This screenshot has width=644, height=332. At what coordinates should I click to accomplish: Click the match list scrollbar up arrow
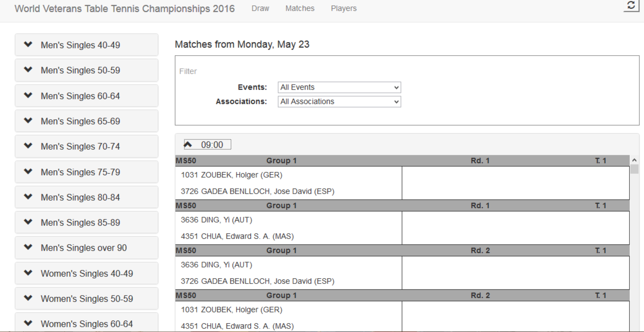[634, 160]
